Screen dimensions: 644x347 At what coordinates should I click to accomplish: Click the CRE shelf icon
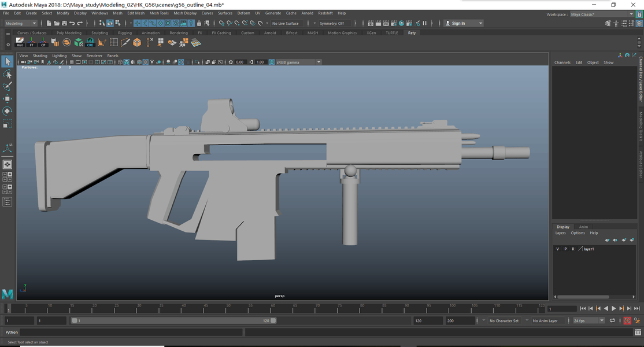[x=90, y=42]
